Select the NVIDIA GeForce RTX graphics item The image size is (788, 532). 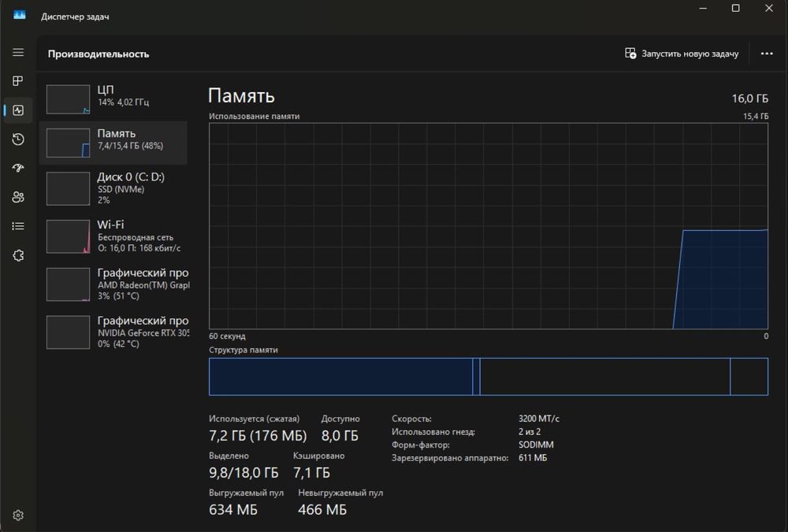[x=113, y=332]
